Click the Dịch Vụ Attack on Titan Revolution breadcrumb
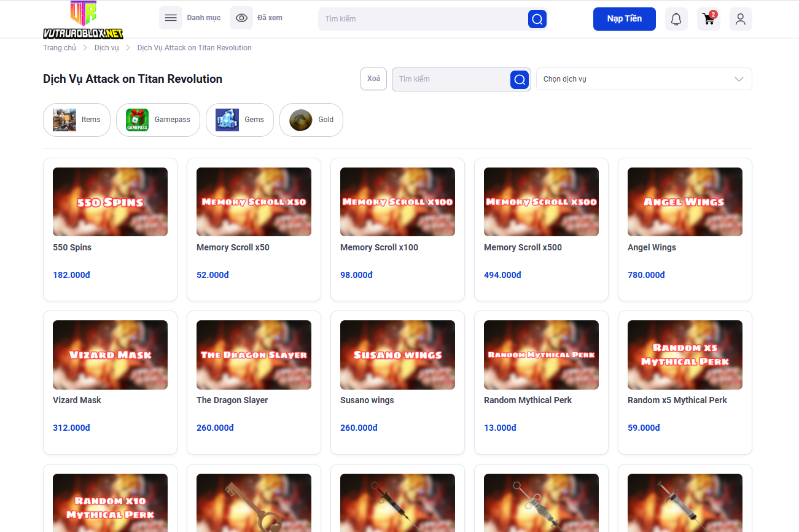Image resolution: width=799 pixels, height=532 pixels. click(195, 48)
